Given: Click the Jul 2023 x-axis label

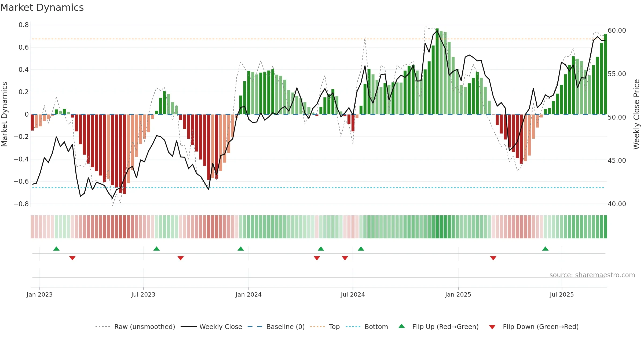Looking at the screenshot, I should (x=143, y=294).
